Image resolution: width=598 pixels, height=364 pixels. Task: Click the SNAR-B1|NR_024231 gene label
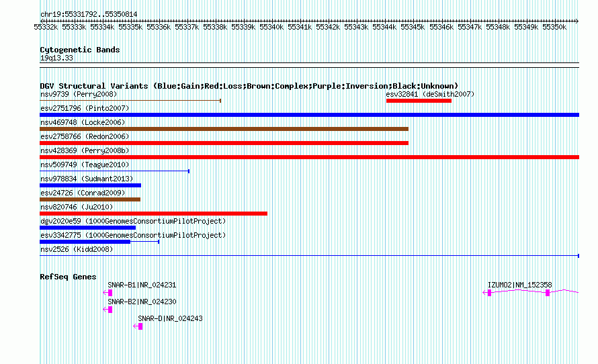142,285
